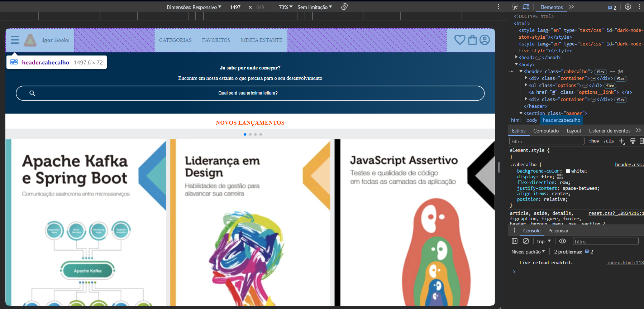The width and height of the screenshot is (644, 309).
Task: Open header.css source link
Action: tap(629, 164)
